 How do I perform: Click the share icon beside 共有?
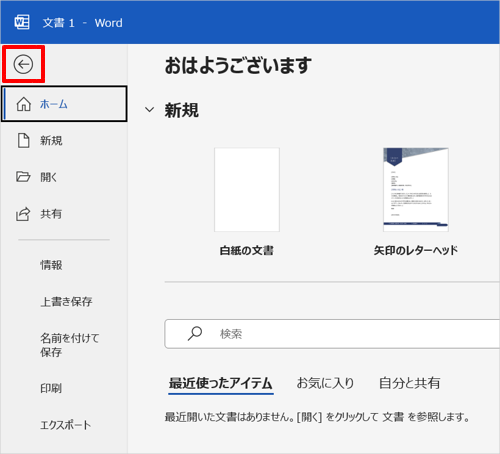(x=23, y=214)
